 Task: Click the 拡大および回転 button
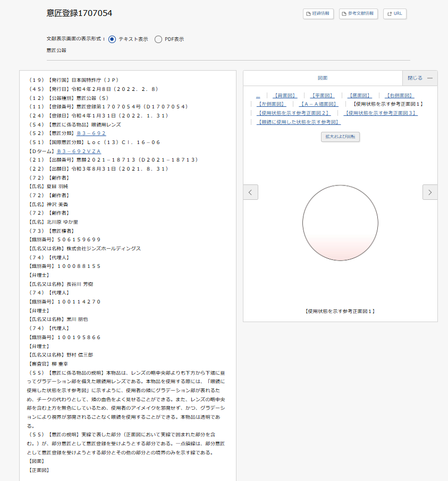(x=341, y=137)
